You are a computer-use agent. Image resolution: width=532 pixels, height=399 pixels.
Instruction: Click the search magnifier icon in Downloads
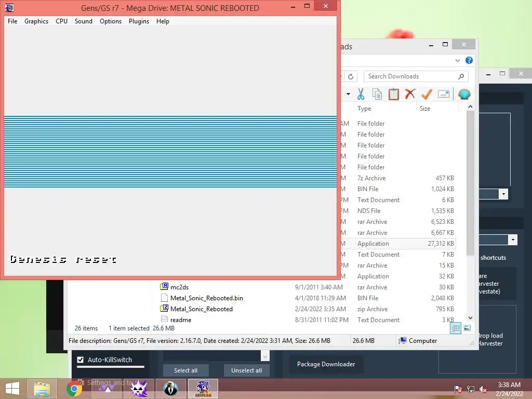461,77
